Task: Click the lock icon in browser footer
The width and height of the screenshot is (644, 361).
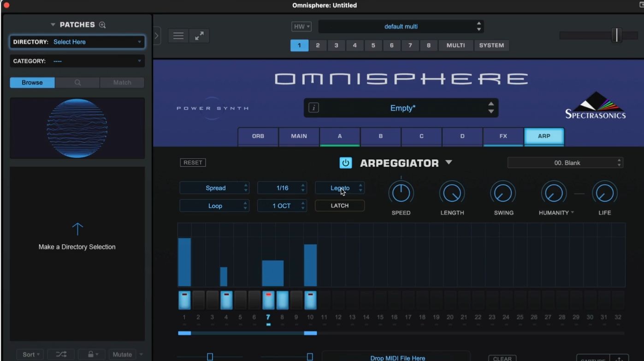Action: [x=92, y=354]
